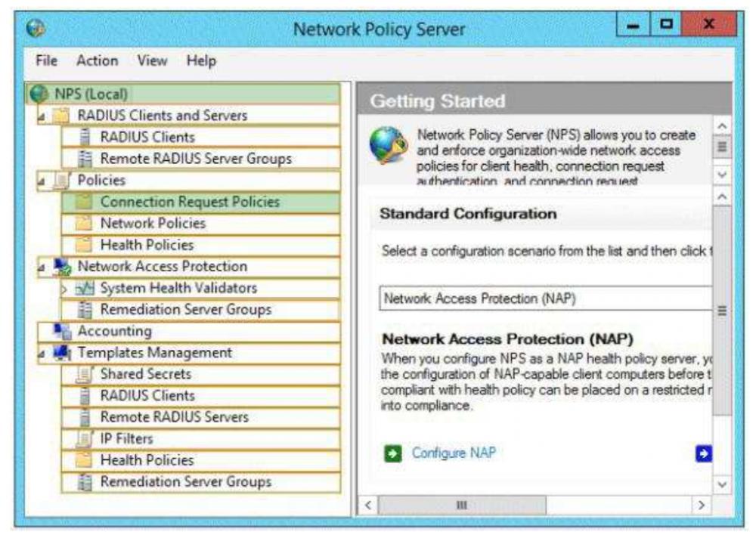Open the configuration scenario dropdown
Image resolution: width=756 pixels, height=538 pixels.
(546, 298)
